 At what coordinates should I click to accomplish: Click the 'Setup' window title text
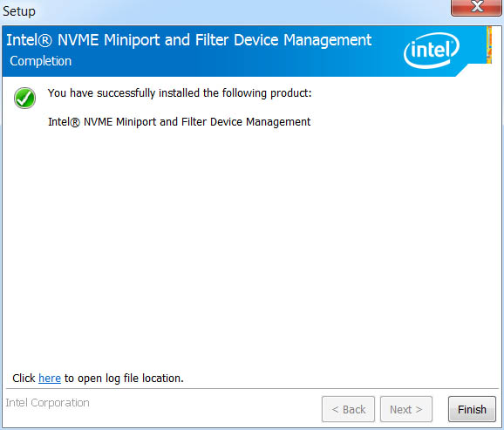coord(19,11)
